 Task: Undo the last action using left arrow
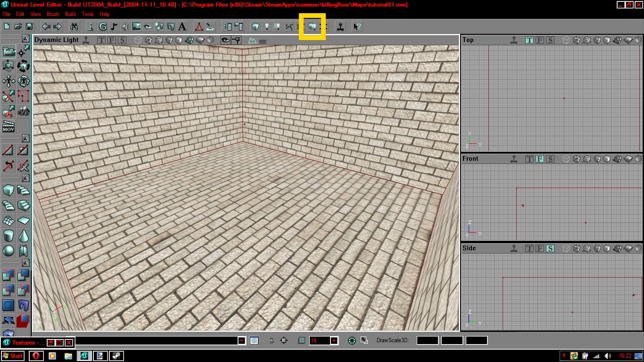point(46,27)
